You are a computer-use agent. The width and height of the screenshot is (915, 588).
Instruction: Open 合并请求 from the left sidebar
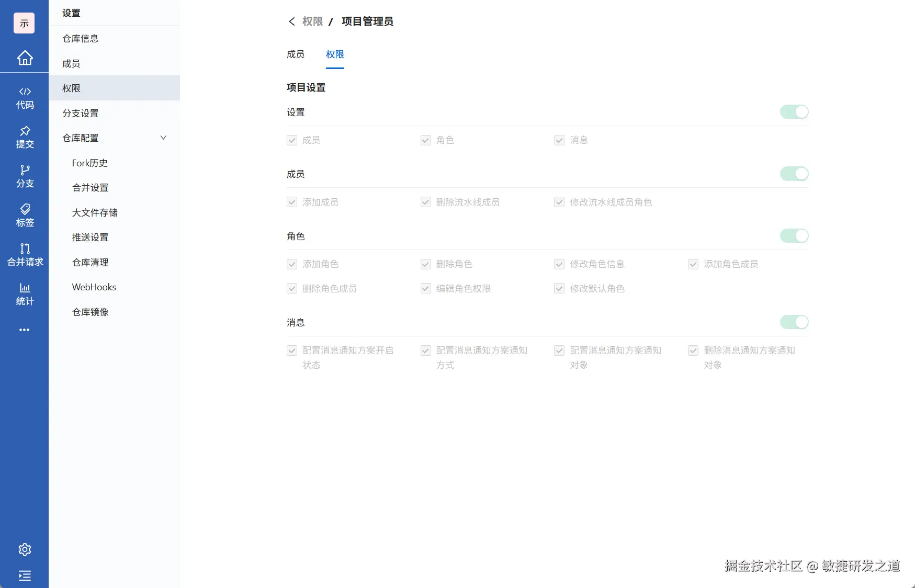[x=25, y=255]
